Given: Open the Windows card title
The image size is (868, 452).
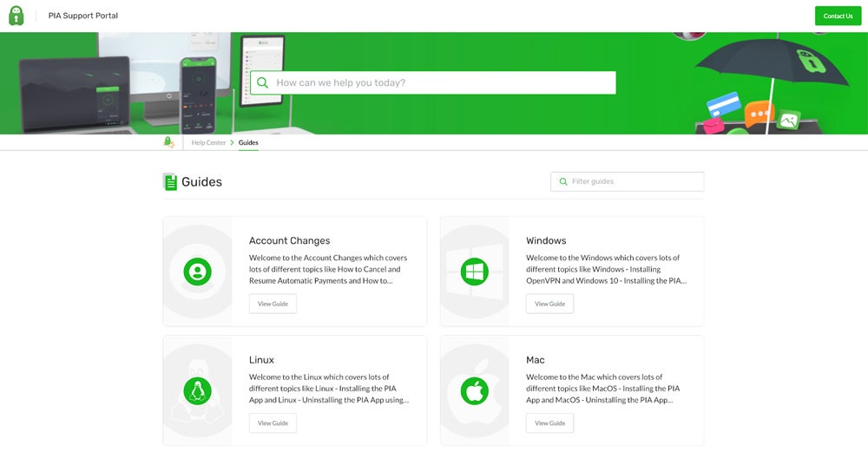Looking at the screenshot, I should 546,240.
